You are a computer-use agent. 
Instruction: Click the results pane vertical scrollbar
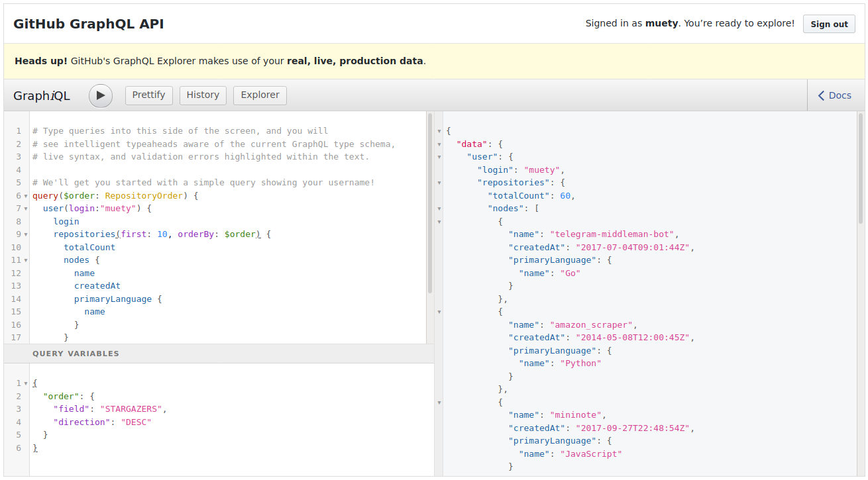pyautogui.click(x=861, y=169)
